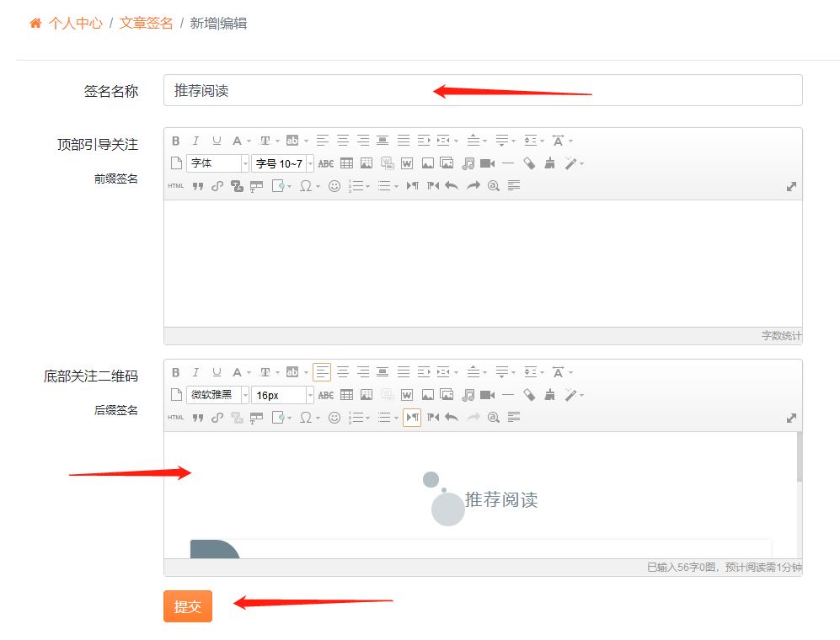The width and height of the screenshot is (840, 640).
Task: Toggle right-to-left direction in bottom editor
Action: [433, 417]
